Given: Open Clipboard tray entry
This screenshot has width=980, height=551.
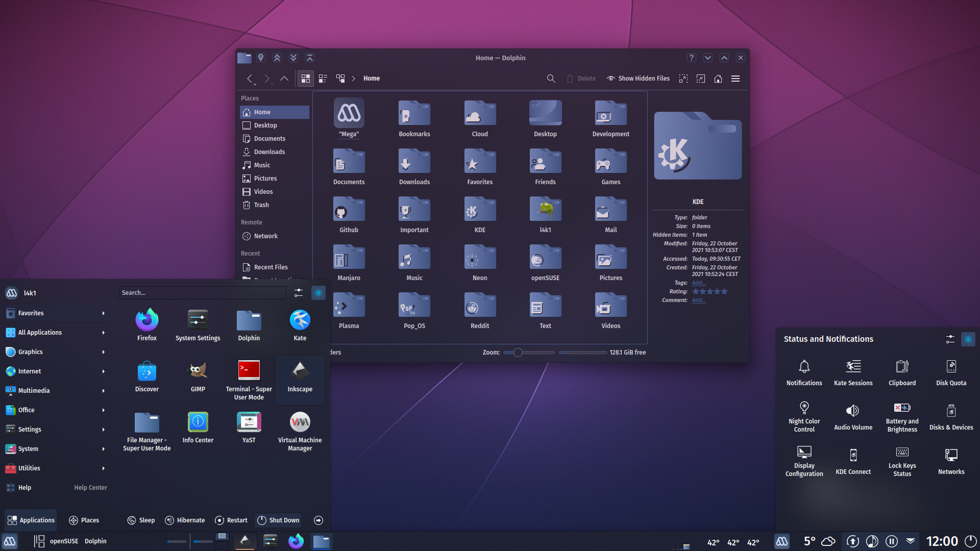Looking at the screenshot, I should coord(902,372).
